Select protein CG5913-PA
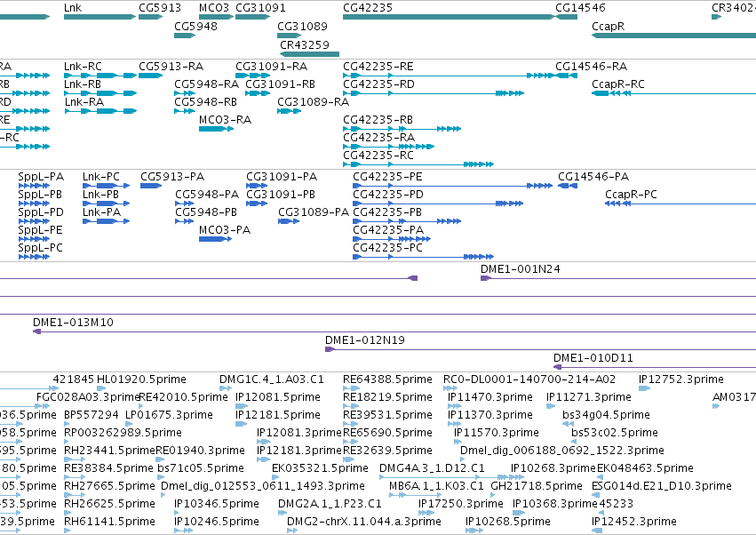Viewport: 756px width, 535px height. point(172,177)
